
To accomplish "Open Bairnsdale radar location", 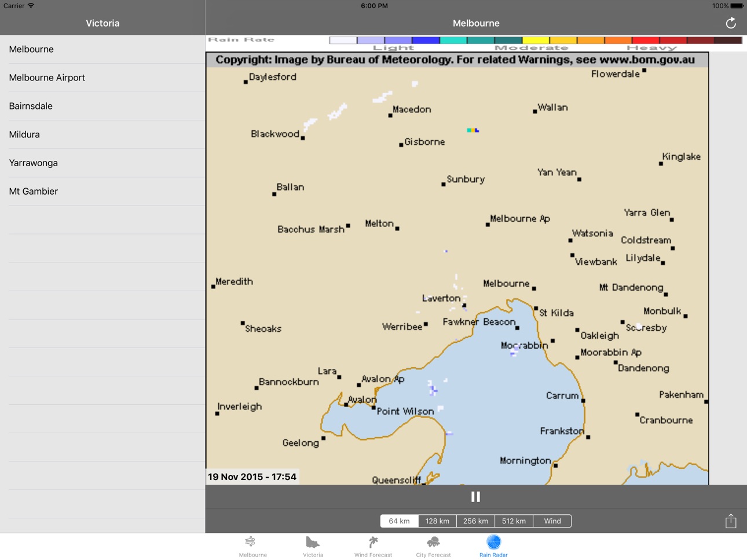I will pyautogui.click(x=102, y=106).
